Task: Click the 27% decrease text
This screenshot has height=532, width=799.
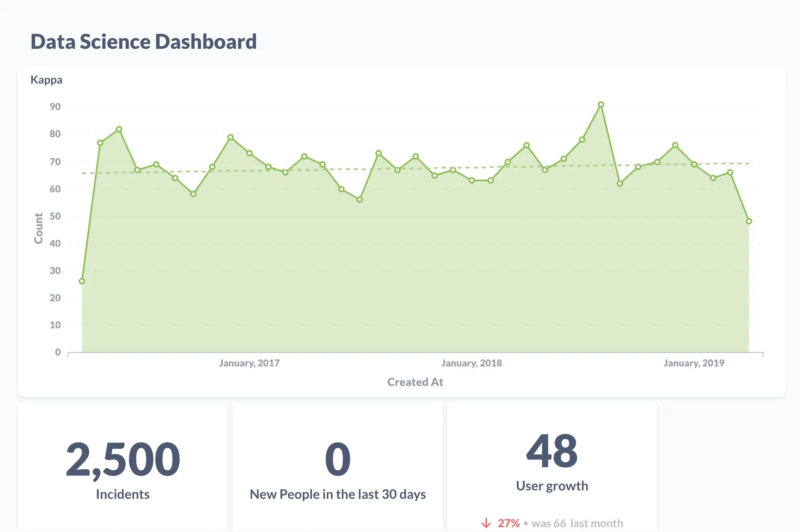Action: click(509, 523)
